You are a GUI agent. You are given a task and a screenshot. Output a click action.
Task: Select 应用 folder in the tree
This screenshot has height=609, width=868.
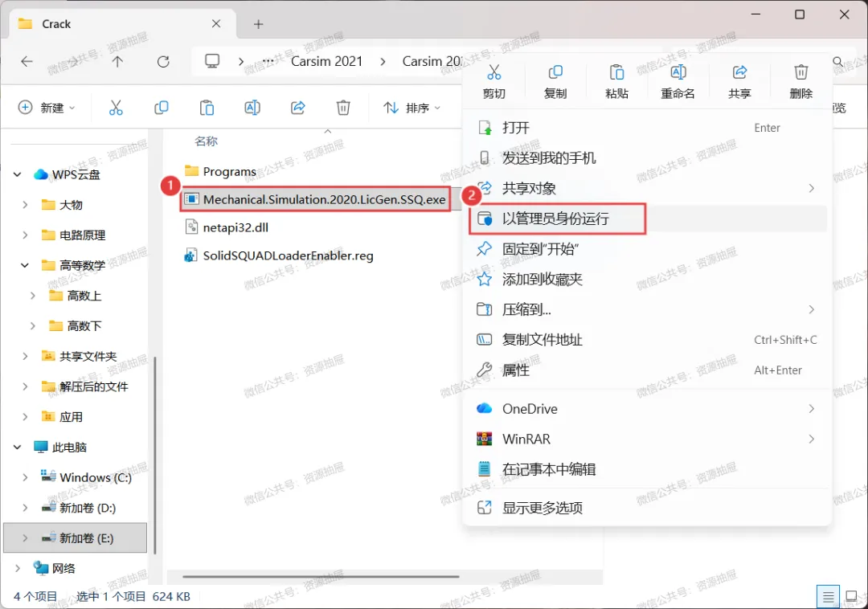pyautogui.click(x=62, y=417)
